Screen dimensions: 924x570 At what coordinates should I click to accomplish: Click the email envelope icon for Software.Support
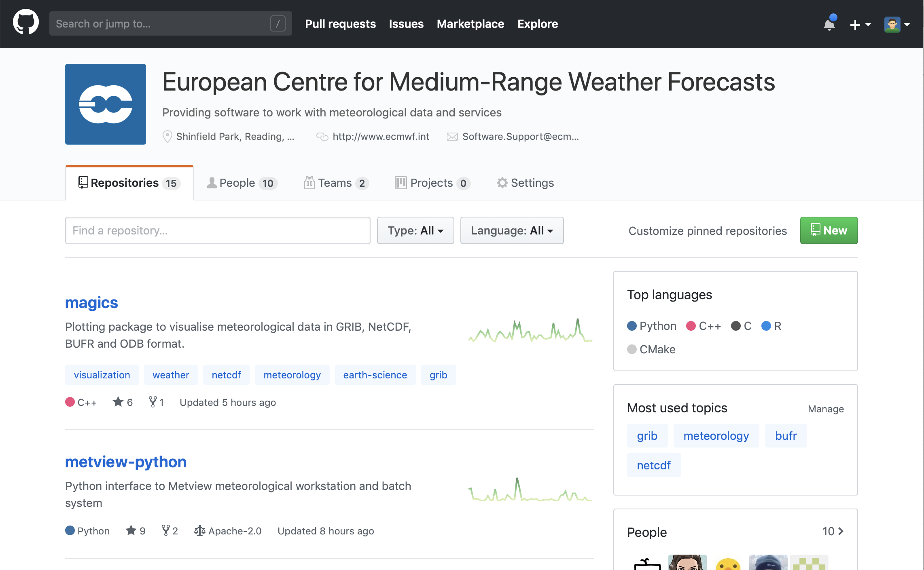(452, 136)
